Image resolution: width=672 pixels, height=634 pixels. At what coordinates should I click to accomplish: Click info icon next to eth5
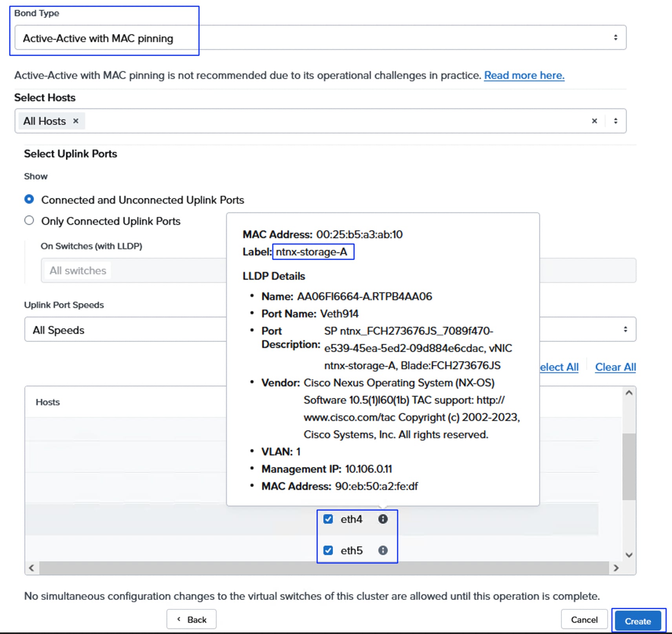383,550
